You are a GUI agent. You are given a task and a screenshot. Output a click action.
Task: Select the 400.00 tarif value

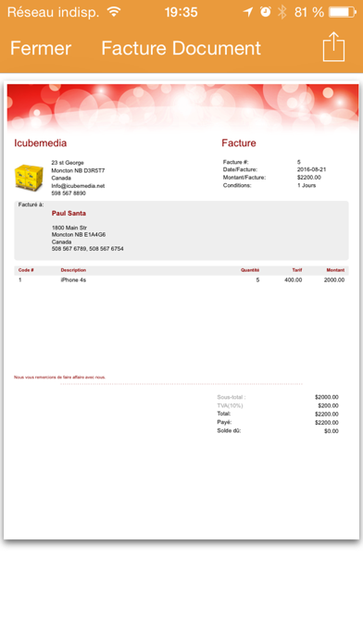(x=294, y=279)
